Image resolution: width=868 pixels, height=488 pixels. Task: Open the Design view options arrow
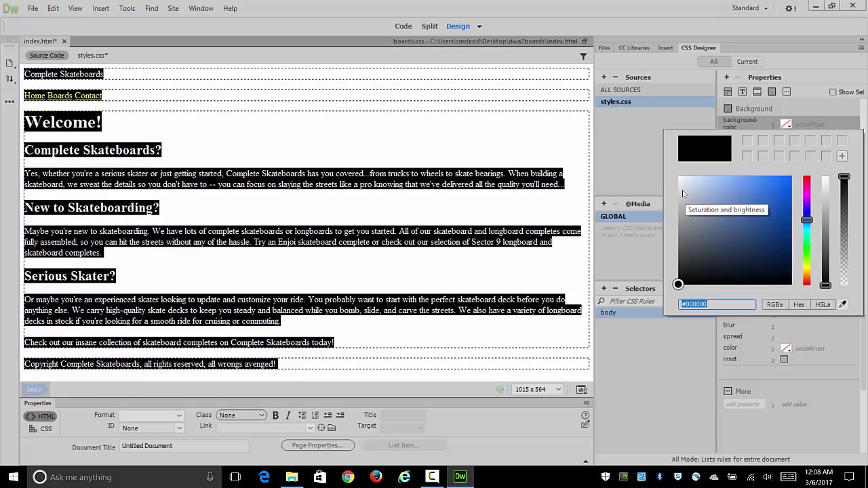click(479, 26)
